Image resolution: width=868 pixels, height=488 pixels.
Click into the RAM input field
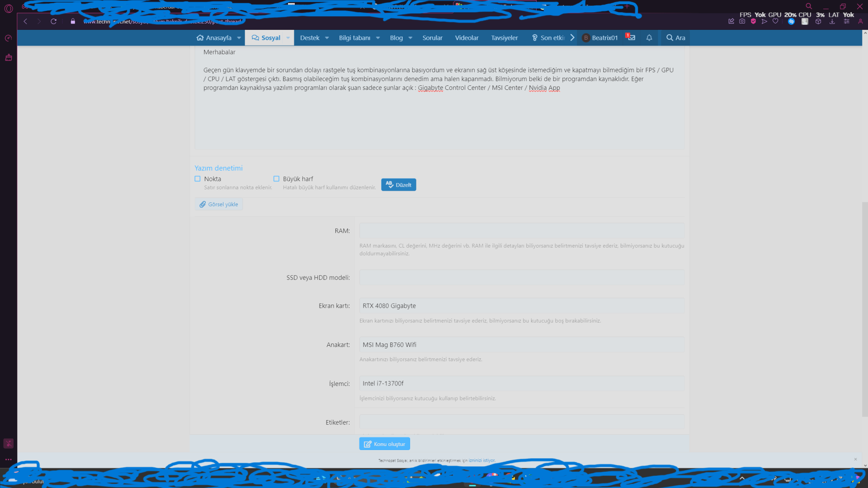click(521, 231)
